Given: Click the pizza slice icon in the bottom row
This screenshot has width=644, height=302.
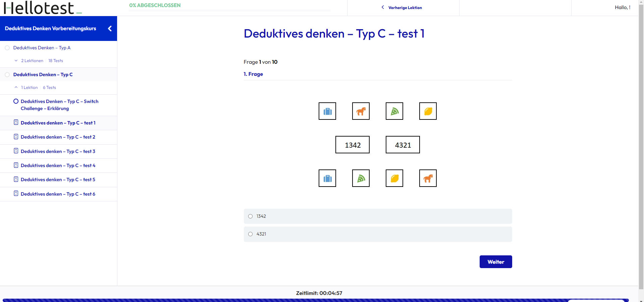Looking at the screenshot, I should [x=361, y=178].
